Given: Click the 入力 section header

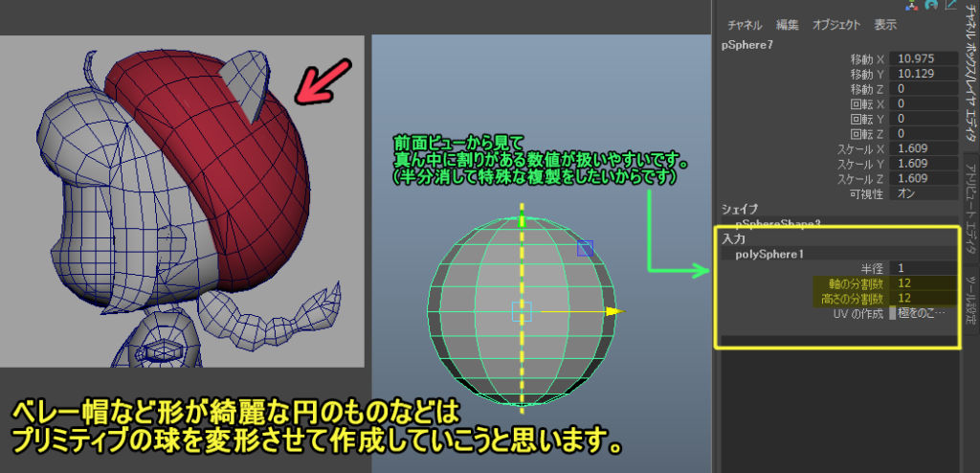Looking at the screenshot, I should [733, 238].
